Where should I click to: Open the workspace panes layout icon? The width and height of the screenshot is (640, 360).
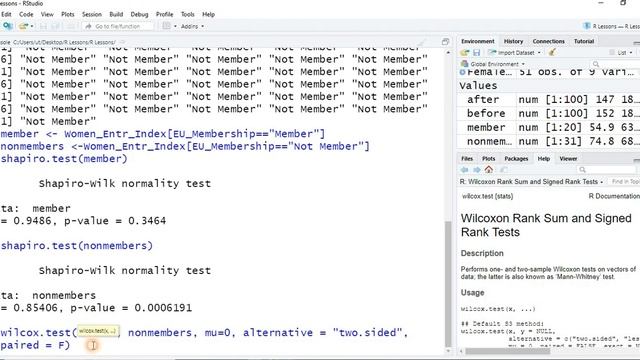(166, 26)
